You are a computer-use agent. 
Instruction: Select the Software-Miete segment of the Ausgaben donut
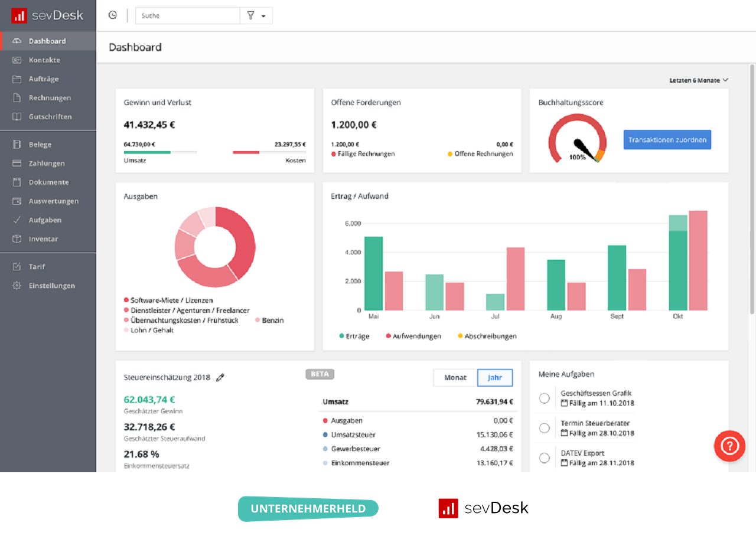click(245, 236)
